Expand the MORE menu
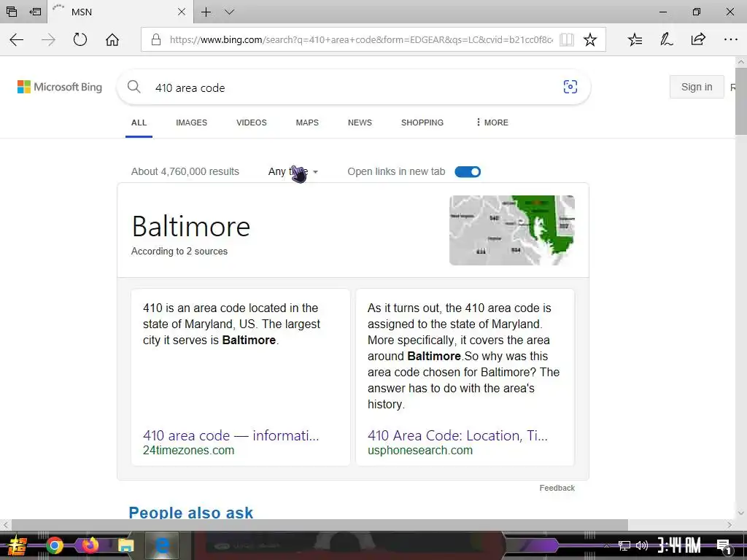 pyautogui.click(x=492, y=122)
